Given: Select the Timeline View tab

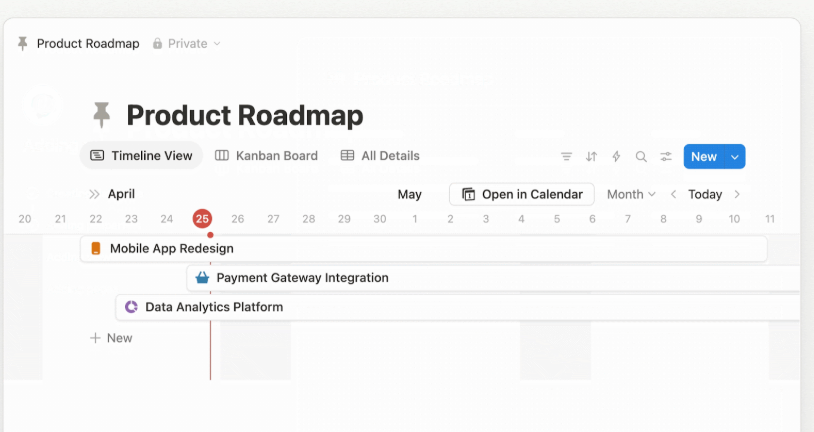Looking at the screenshot, I should tap(141, 156).
